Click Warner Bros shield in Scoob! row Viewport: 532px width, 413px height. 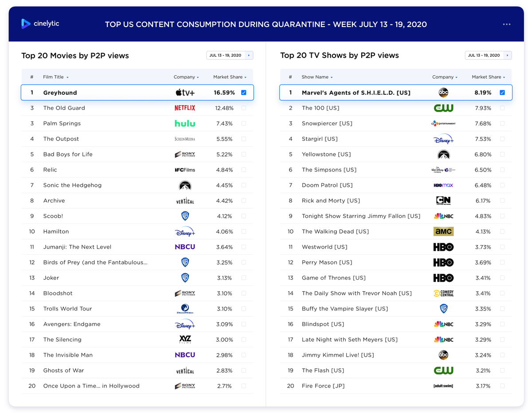pos(185,216)
